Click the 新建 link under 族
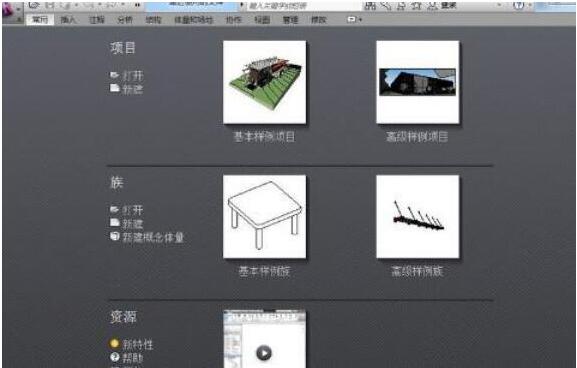This screenshot has height=368, width=577. pyautogui.click(x=132, y=223)
